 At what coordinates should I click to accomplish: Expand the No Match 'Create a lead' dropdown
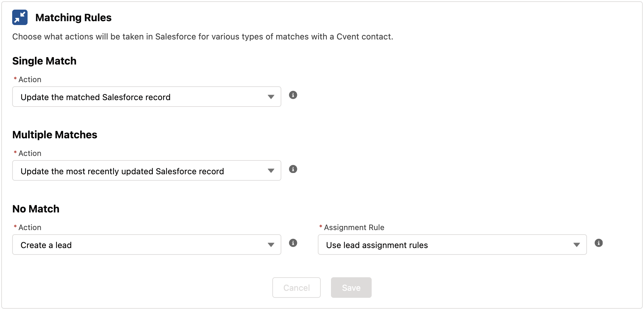click(x=146, y=245)
